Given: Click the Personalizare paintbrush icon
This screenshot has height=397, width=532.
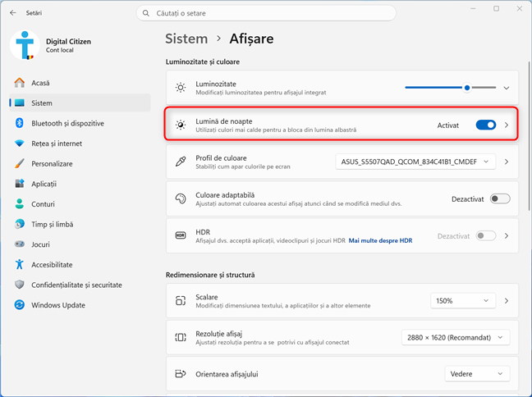Looking at the screenshot, I should [x=20, y=163].
